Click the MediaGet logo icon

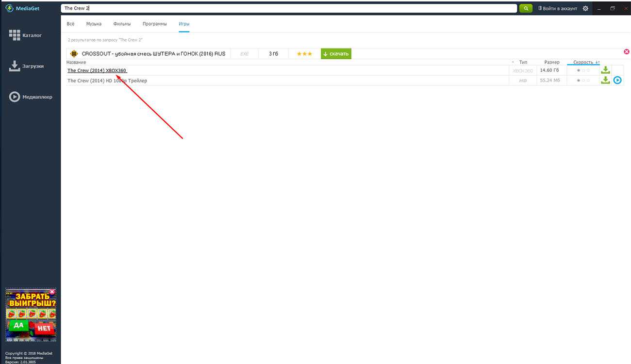click(9, 8)
